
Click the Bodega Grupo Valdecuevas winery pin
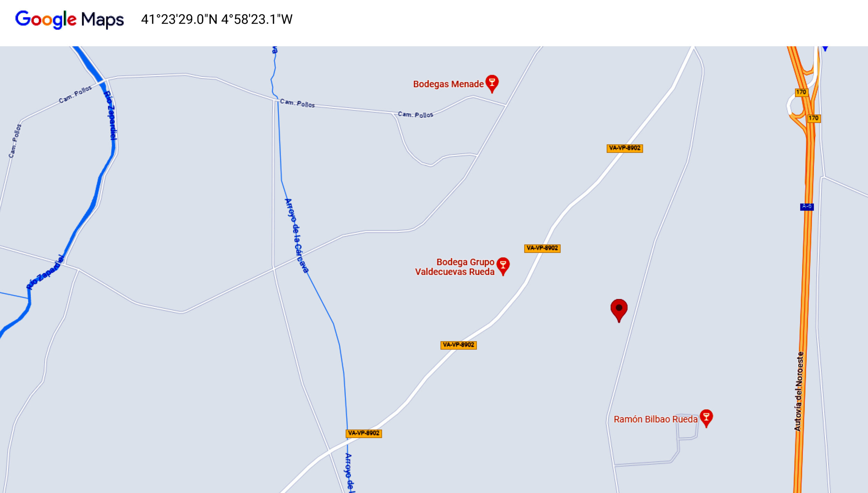pos(503,266)
